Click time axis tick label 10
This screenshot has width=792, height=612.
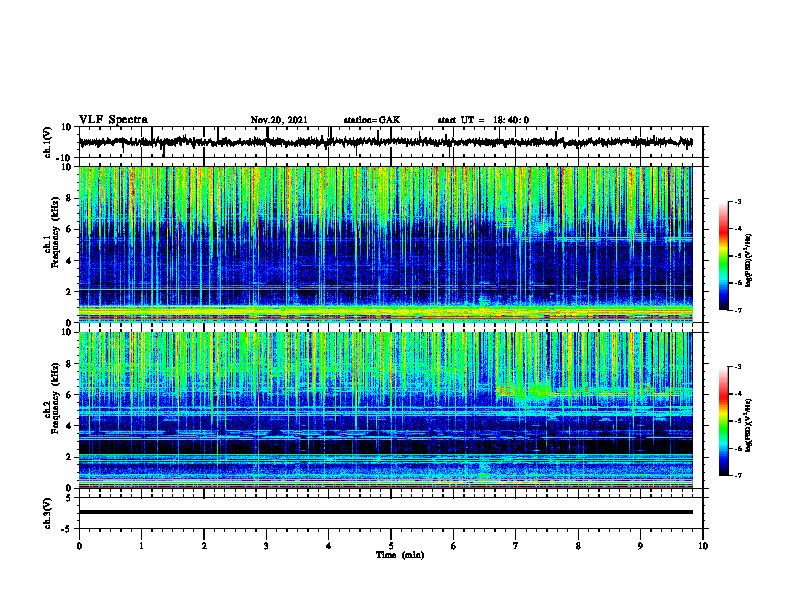click(x=703, y=546)
